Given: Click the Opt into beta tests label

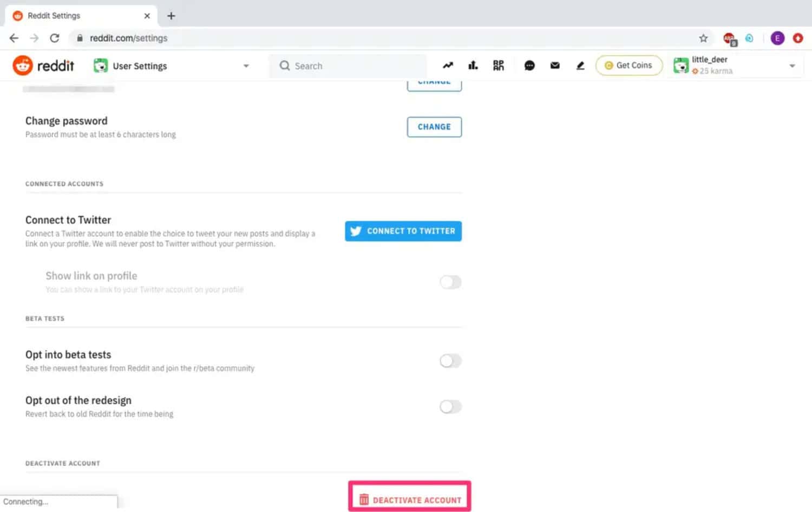Looking at the screenshot, I should pyautogui.click(x=68, y=355).
